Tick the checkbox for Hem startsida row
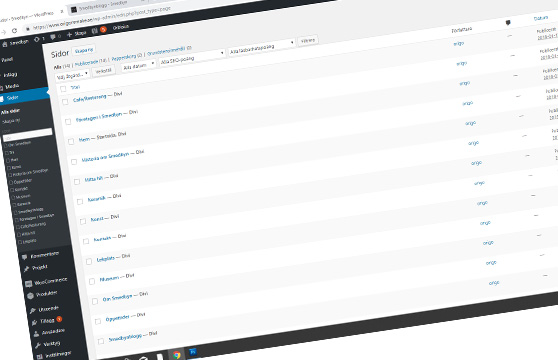The image size is (558, 360). click(70, 142)
